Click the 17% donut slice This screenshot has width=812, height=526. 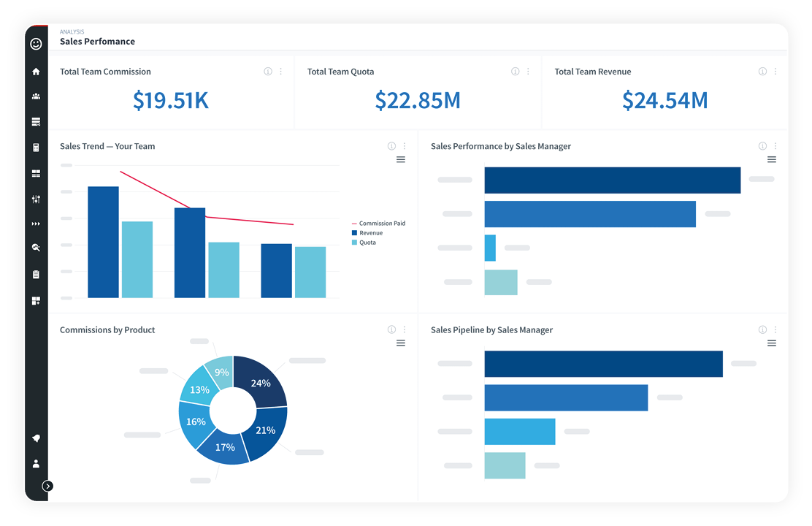(224, 448)
